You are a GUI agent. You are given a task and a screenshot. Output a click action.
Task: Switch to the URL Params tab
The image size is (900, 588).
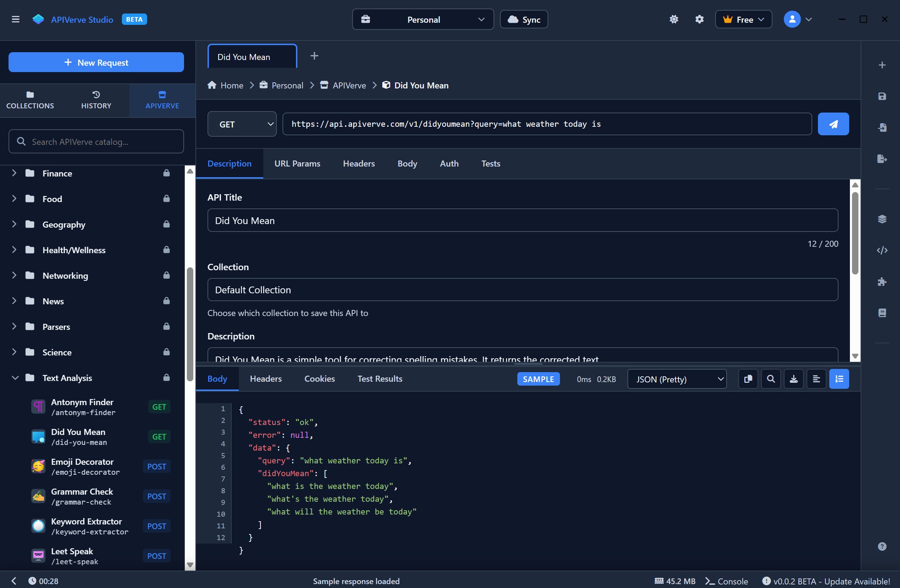pyautogui.click(x=297, y=164)
